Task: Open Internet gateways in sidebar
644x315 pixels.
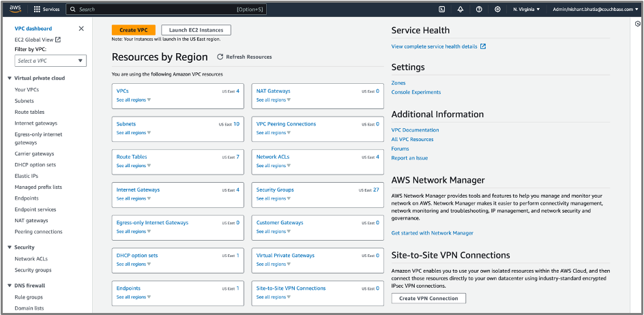Action: pos(35,123)
